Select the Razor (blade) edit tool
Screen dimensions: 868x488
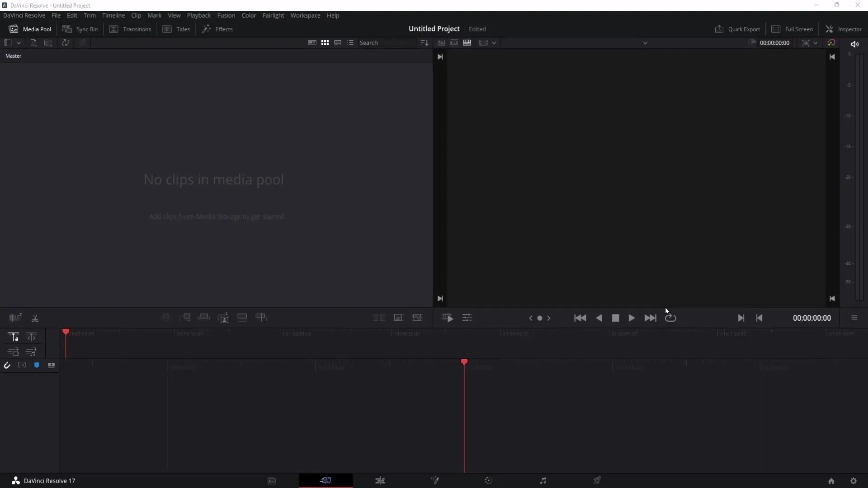34,318
